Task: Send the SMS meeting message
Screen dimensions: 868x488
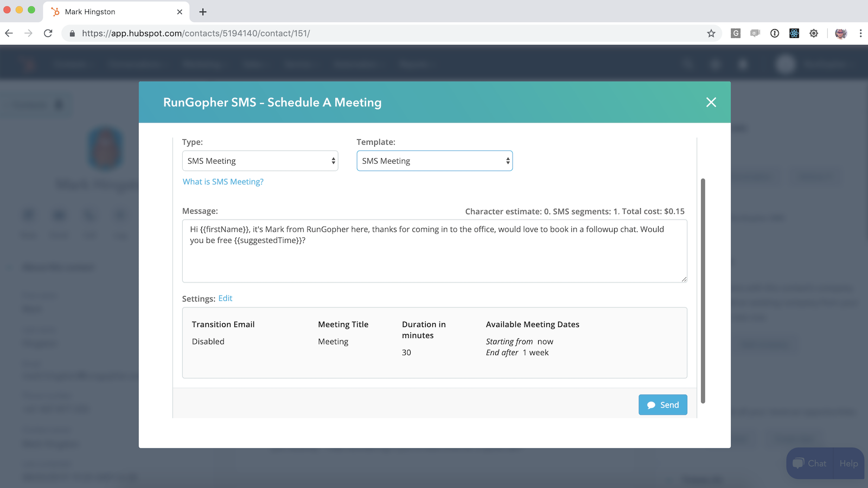Action: coord(662,405)
